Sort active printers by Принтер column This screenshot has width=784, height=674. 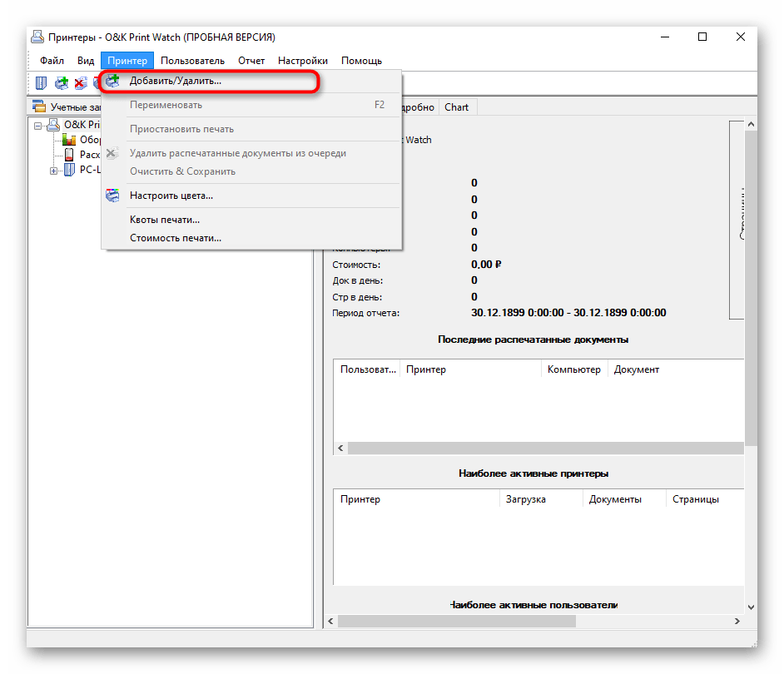click(x=416, y=499)
